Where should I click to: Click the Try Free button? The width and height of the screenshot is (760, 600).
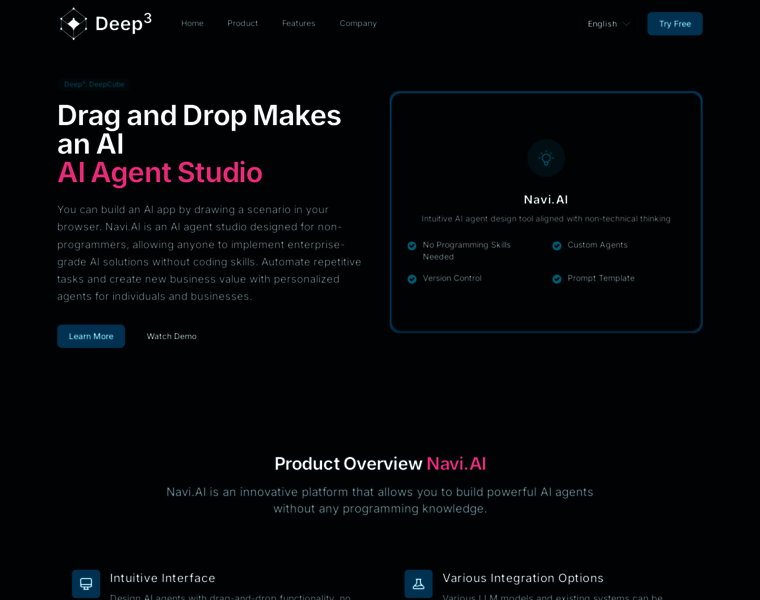pos(675,24)
